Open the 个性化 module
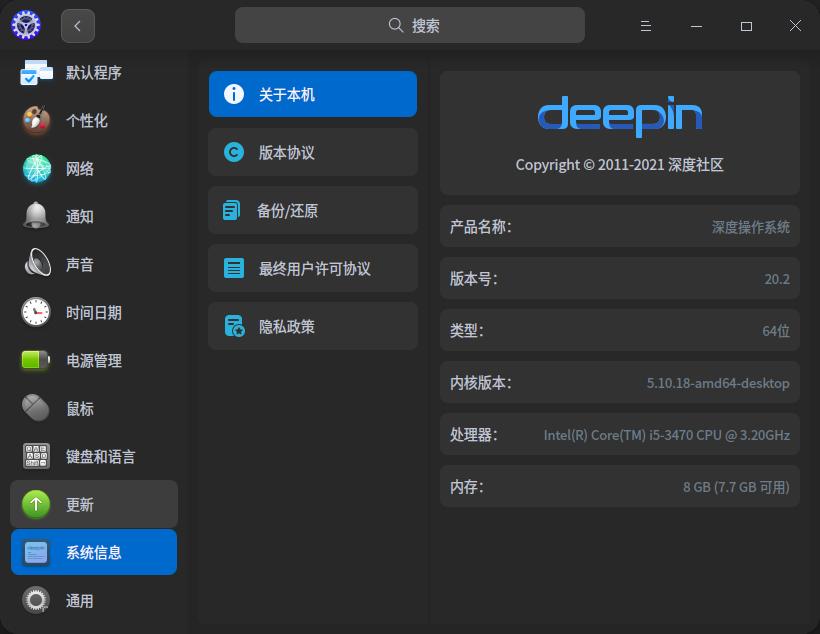 pyautogui.click(x=94, y=120)
